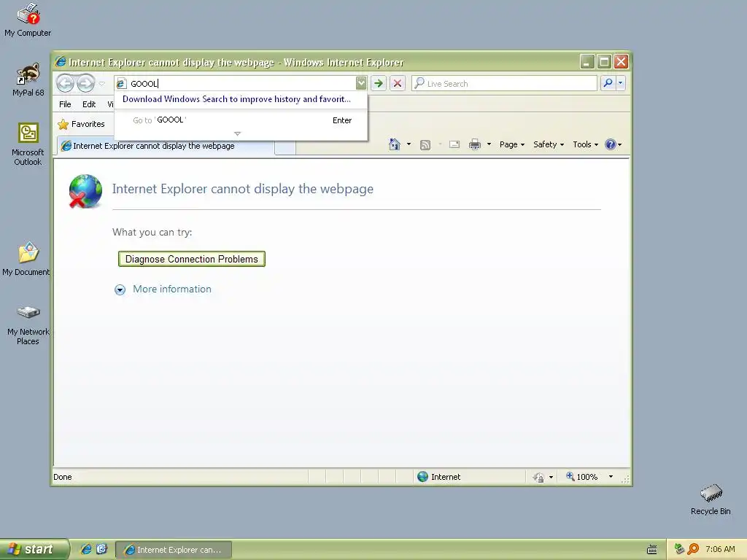Open the File menu
This screenshot has width=747, height=560.
coord(65,104)
